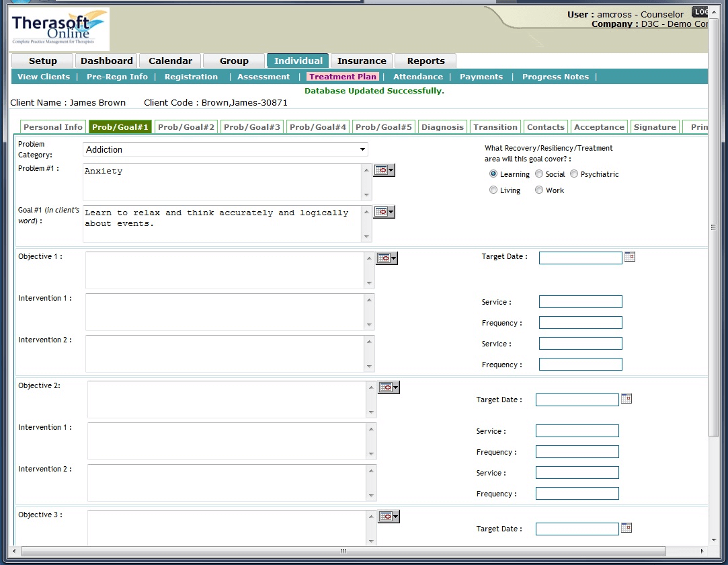Choose the Work recovery area option
Image resolution: width=728 pixels, height=565 pixels.
tap(538, 190)
